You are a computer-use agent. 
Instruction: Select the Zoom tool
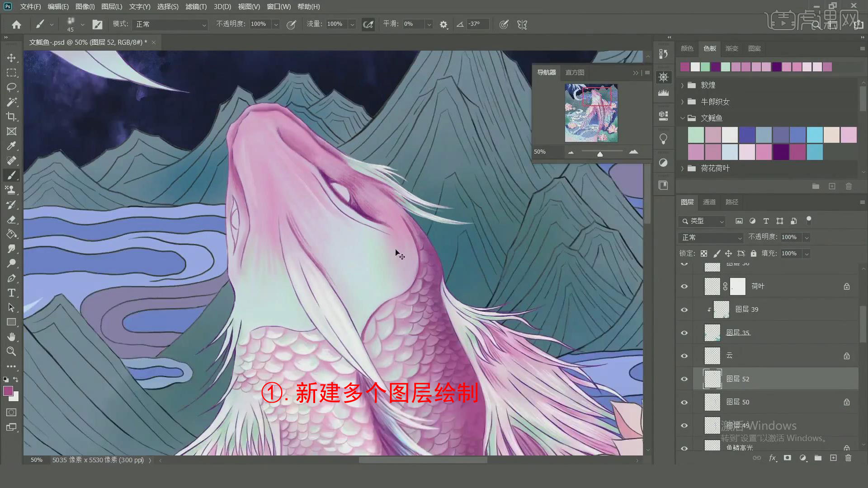click(x=11, y=352)
